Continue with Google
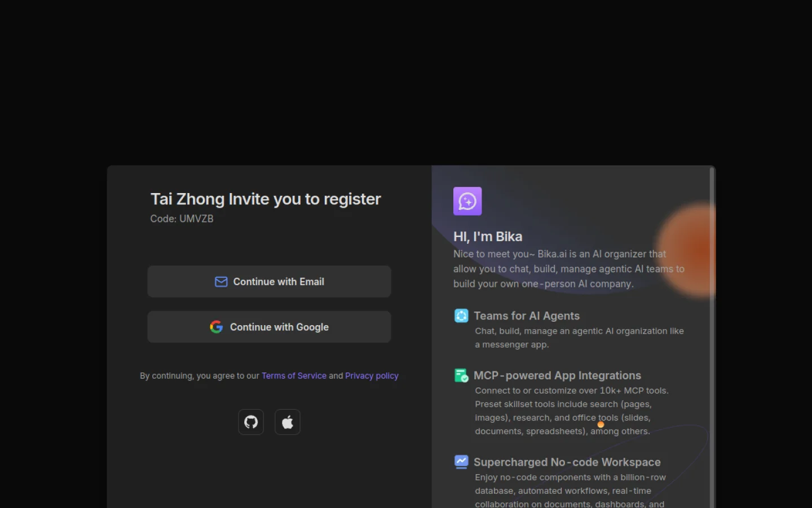The width and height of the screenshot is (812, 508). pyautogui.click(x=269, y=327)
